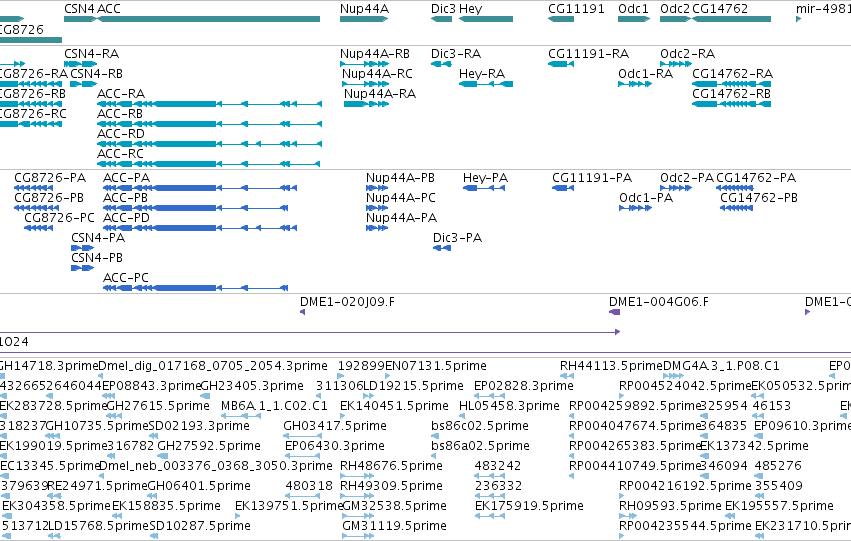851x541 pixels.
Task: Select the CSN4-PB protein label
Action: 97,257
